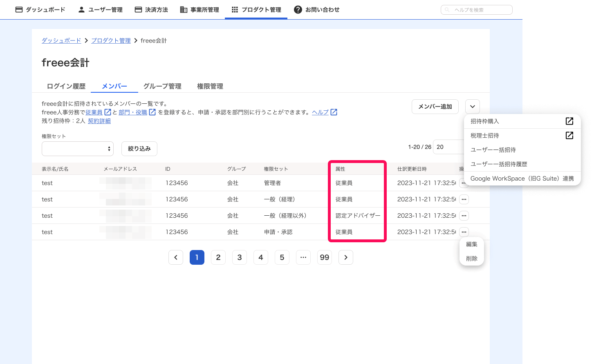Open the 部門・役職 link
Viewport: 594px width, 364px height.
tap(133, 112)
